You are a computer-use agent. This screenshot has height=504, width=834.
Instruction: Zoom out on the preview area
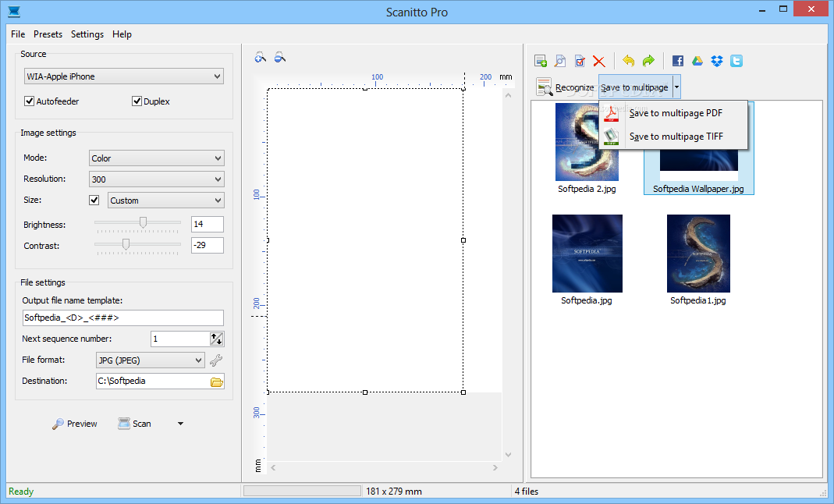[280, 58]
